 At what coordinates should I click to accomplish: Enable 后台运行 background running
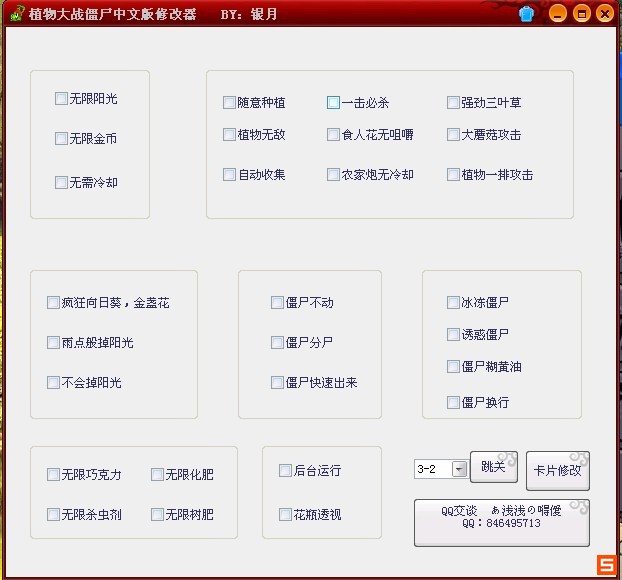285,471
